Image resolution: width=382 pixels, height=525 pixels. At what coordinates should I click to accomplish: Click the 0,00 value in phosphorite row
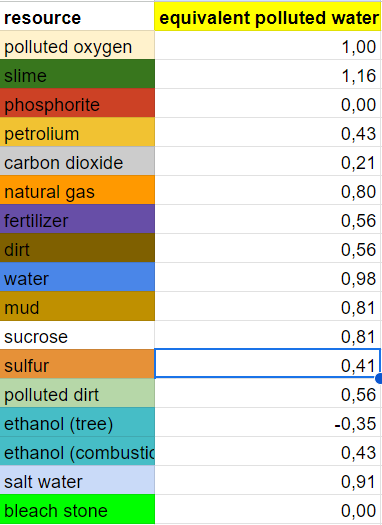point(268,103)
